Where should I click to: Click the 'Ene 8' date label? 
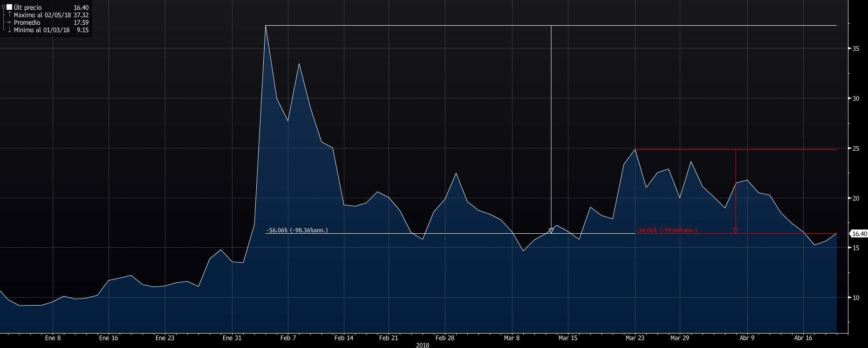pos(53,338)
